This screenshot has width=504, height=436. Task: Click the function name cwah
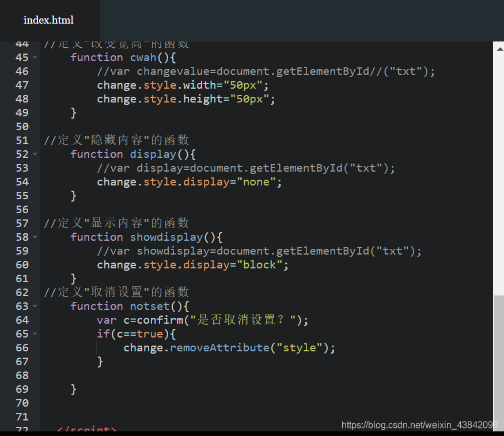tap(143, 58)
